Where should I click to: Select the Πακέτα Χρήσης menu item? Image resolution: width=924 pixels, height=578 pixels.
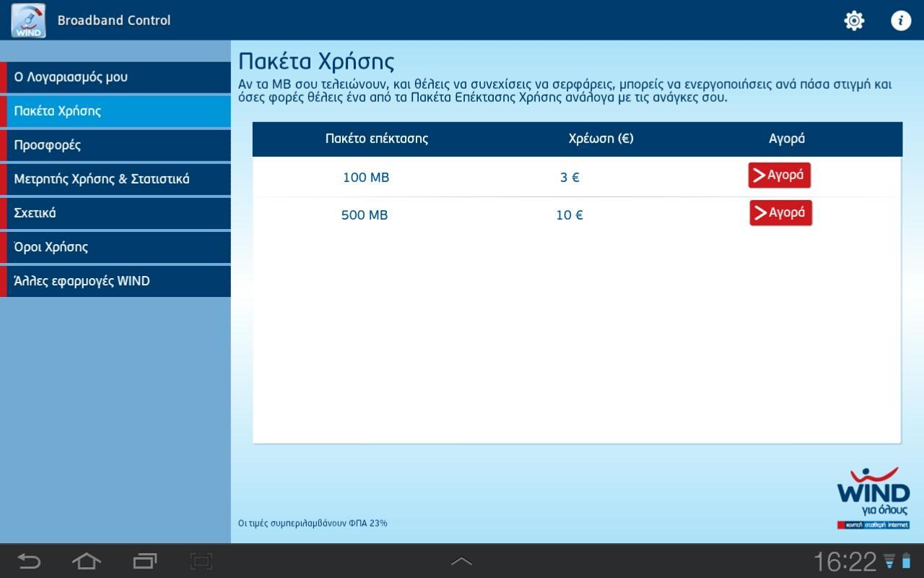pos(115,111)
